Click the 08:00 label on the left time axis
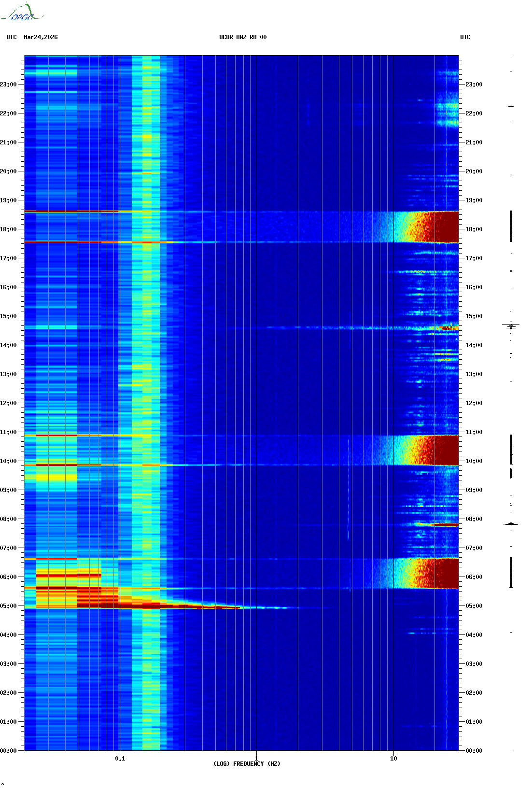This screenshot has height=789, width=532. point(8,519)
